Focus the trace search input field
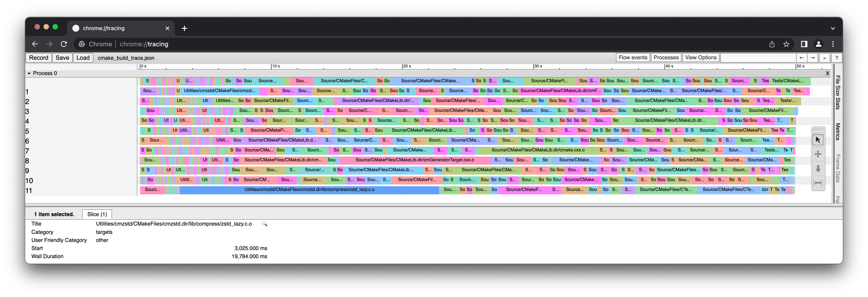 (758, 58)
